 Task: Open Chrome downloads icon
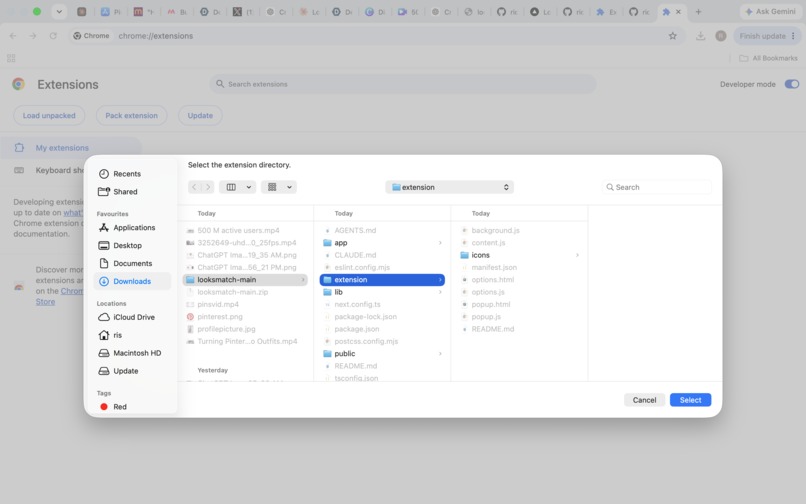coord(700,36)
